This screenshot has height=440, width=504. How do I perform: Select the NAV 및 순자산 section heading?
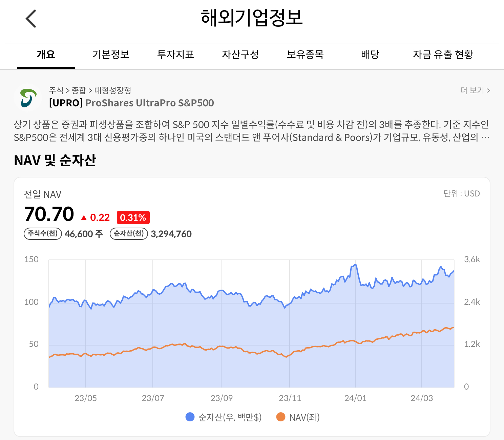(55, 160)
